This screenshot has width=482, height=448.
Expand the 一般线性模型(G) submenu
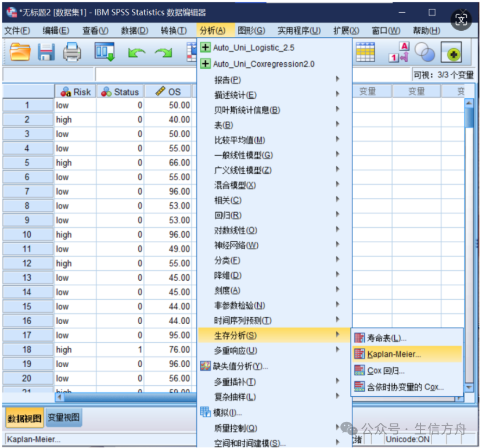tap(275, 155)
